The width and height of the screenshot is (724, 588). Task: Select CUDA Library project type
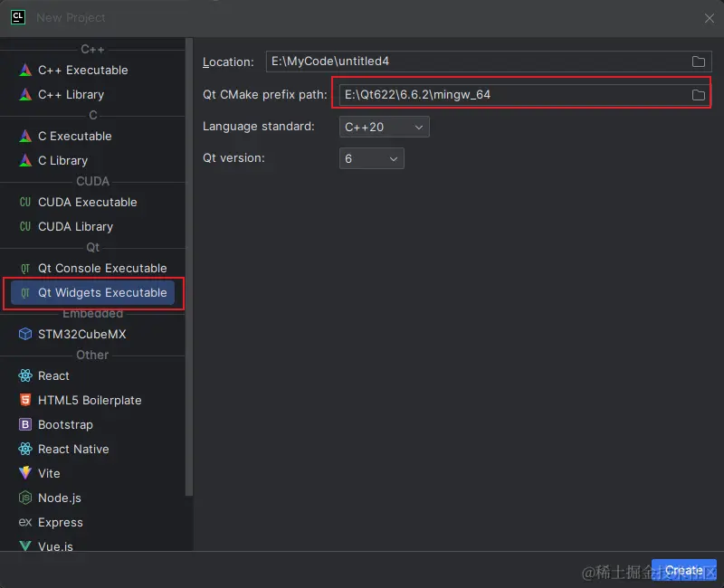click(x=93, y=227)
